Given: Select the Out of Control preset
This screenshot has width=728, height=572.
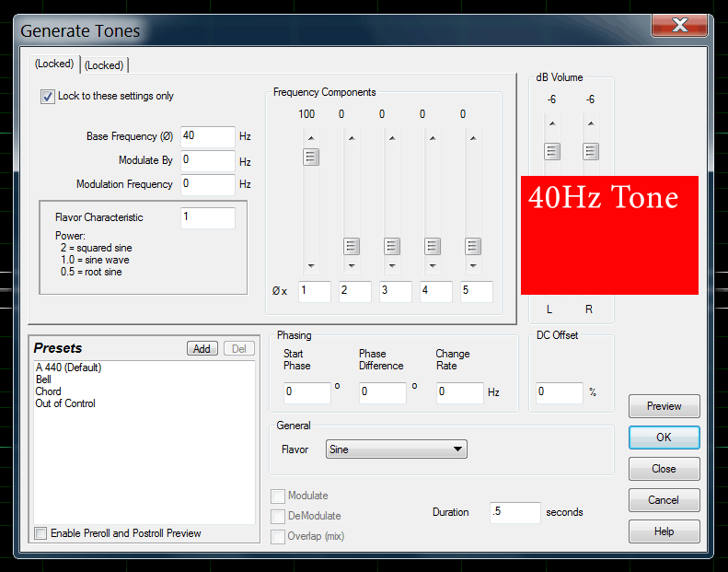Looking at the screenshot, I should 65,403.
